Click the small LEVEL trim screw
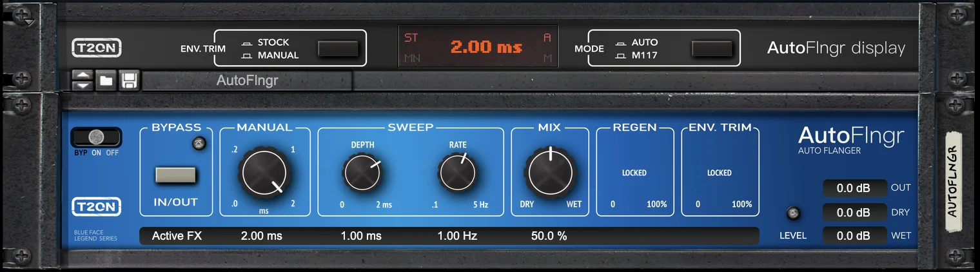 793,213
